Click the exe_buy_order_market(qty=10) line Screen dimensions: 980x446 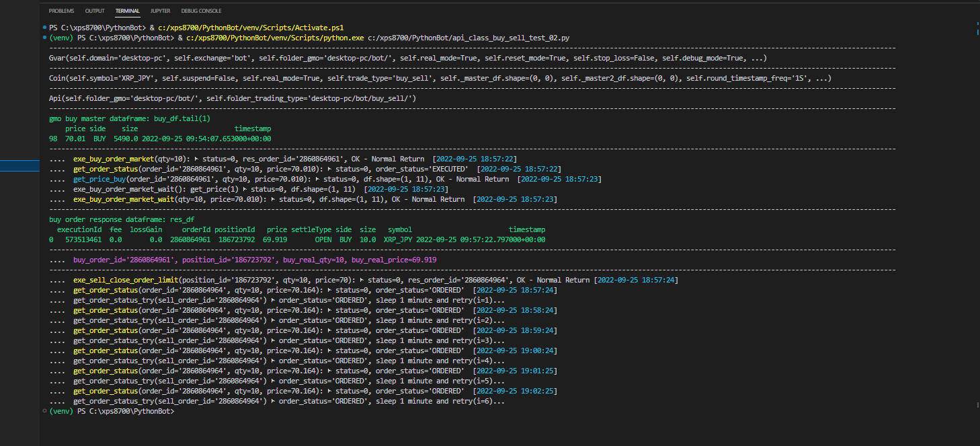pos(283,159)
